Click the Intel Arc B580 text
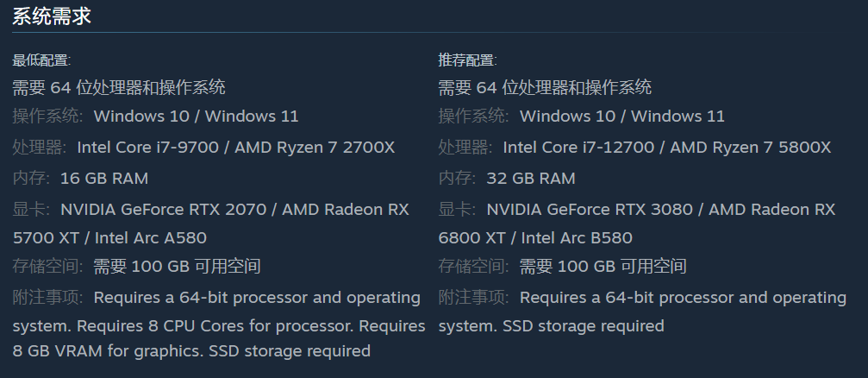 pos(579,237)
